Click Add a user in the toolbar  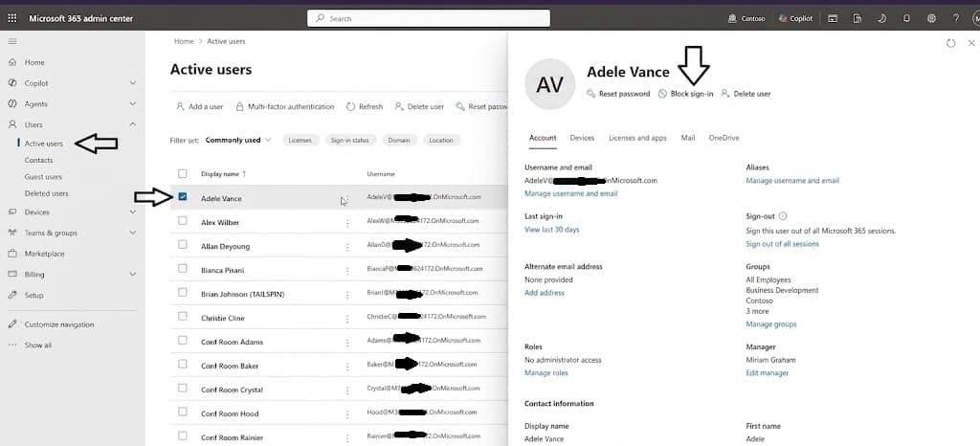pos(199,107)
